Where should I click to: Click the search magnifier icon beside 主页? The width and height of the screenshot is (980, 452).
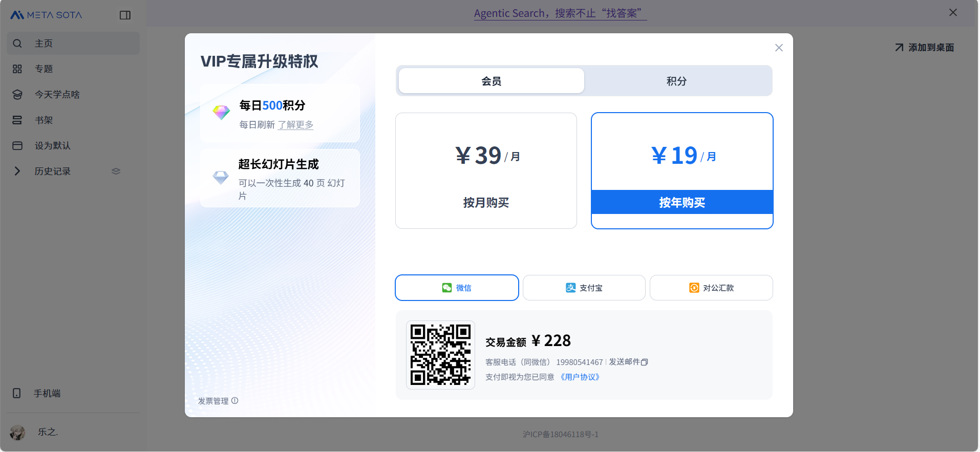[17, 44]
